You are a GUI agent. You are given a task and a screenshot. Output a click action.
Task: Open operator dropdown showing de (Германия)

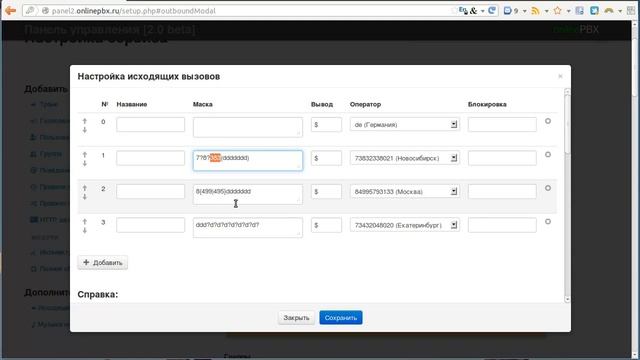(404, 124)
